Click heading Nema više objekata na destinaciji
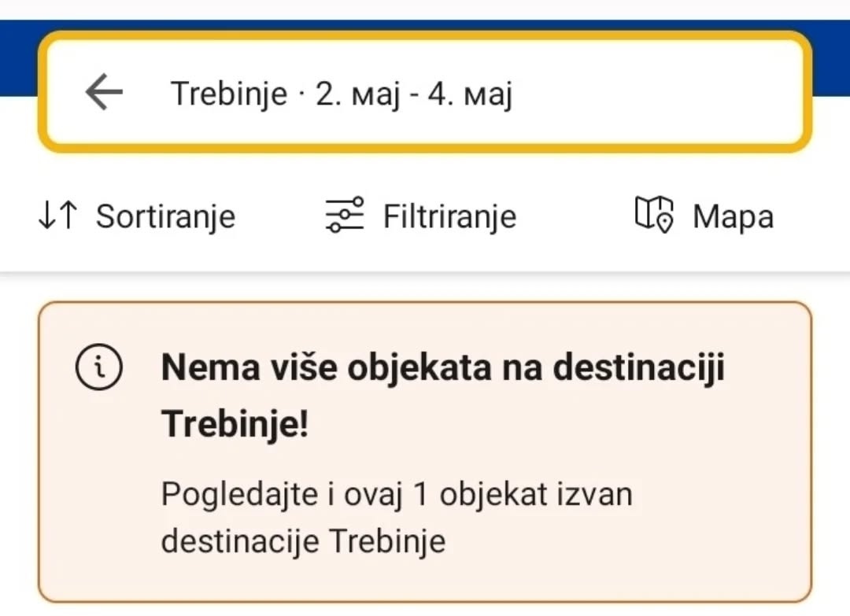This screenshot has height=616, width=850. tap(443, 368)
